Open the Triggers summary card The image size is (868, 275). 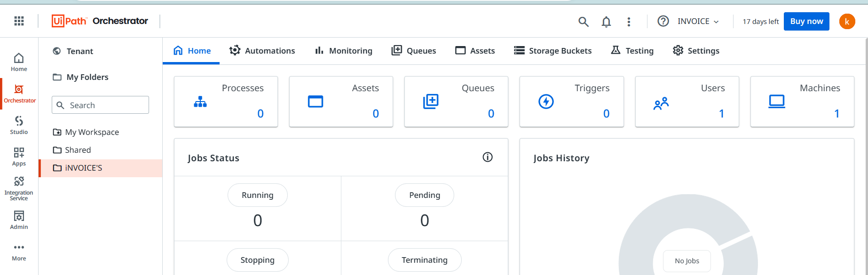571,102
